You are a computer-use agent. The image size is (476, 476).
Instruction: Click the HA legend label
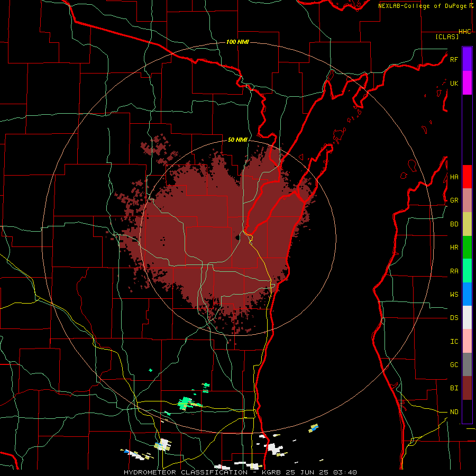pyautogui.click(x=454, y=177)
